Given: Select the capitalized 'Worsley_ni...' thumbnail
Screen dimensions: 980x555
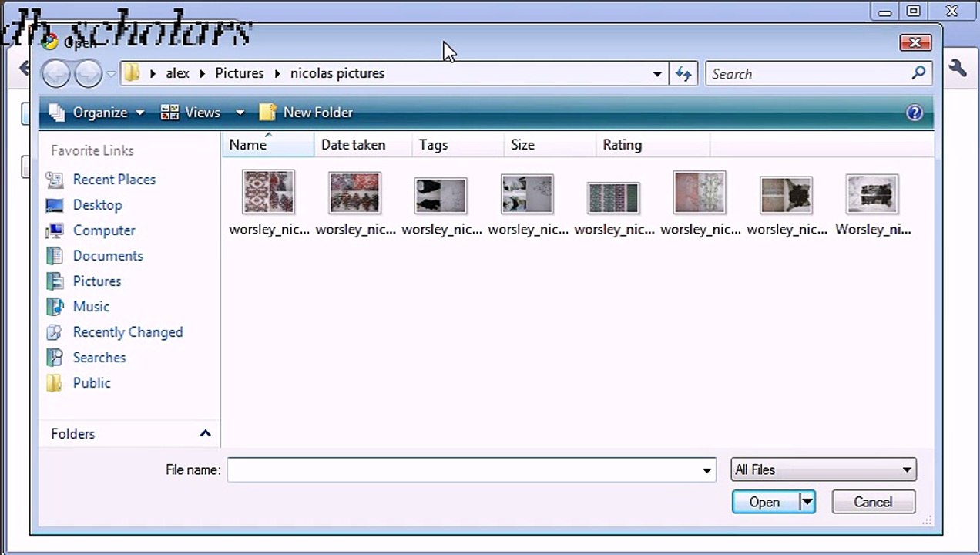Looking at the screenshot, I should pyautogui.click(x=872, y=193).
